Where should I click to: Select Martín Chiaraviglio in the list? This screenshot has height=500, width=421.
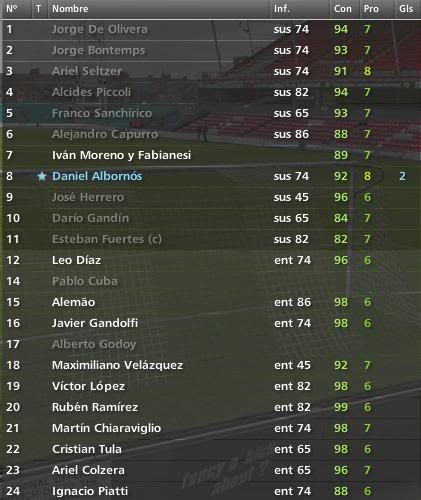click(106, 428)
